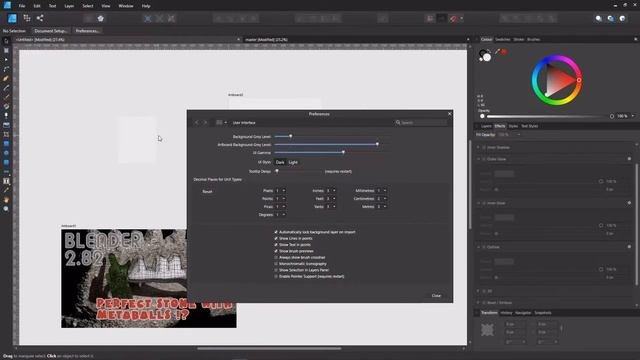
Task: Open the File menu
Action: 22,6
